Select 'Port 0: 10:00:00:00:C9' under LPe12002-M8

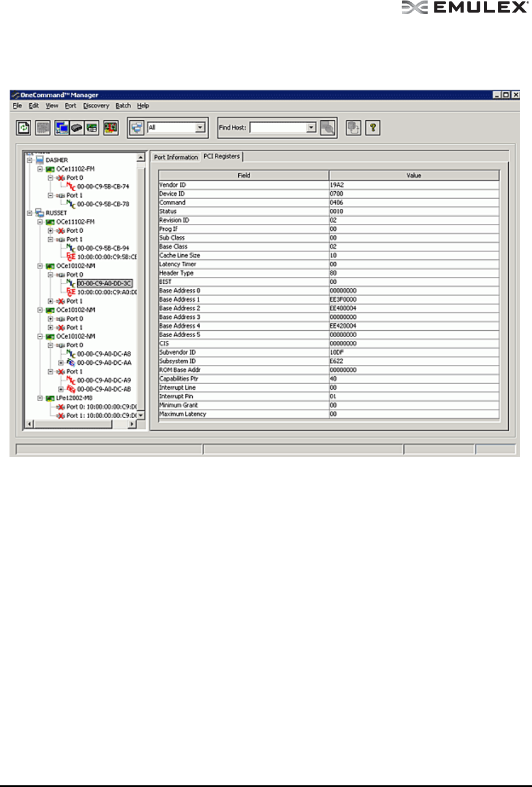pos(102,407)
